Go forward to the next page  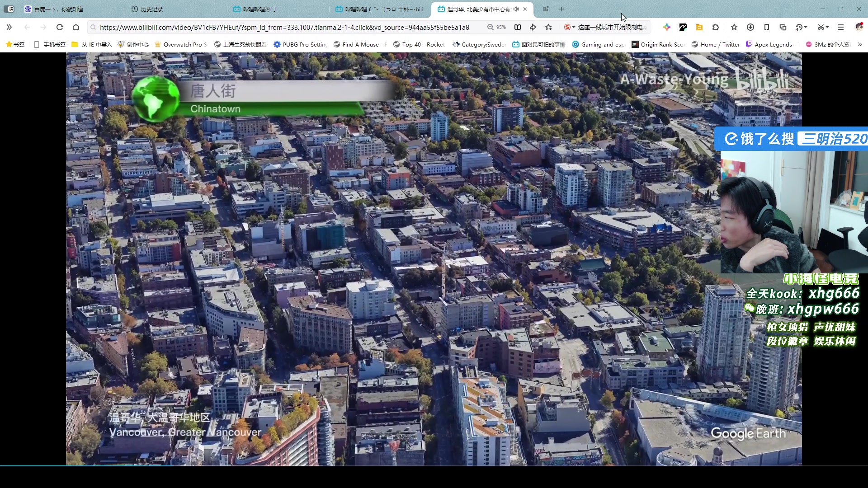(x=43, y=28)
